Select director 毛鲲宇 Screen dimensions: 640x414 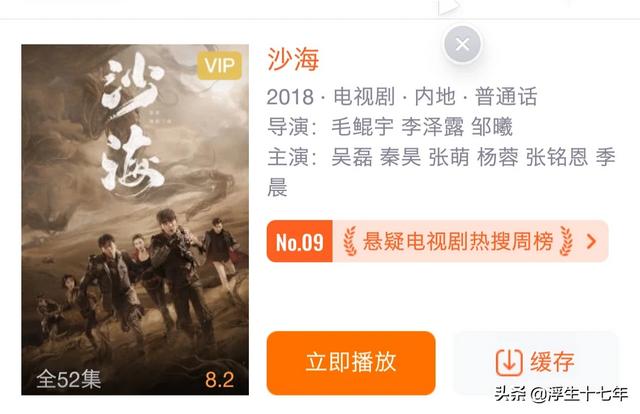click(x=362, y=127)
